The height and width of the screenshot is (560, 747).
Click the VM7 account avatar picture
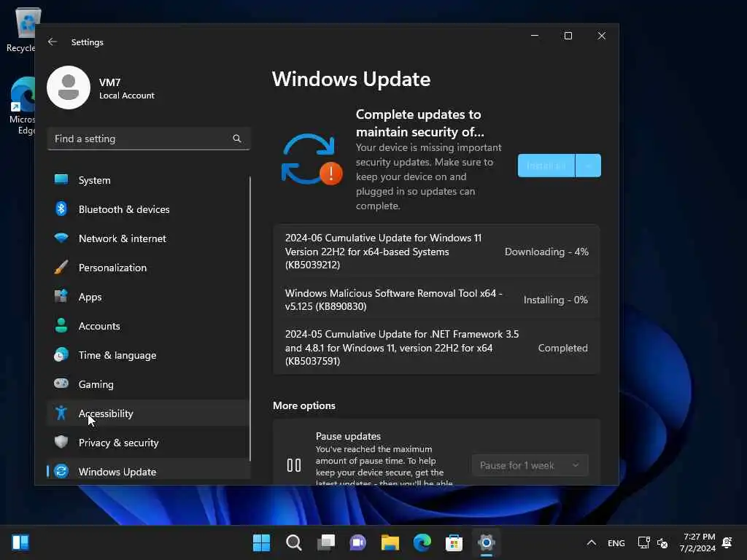[x=69, y=87]
